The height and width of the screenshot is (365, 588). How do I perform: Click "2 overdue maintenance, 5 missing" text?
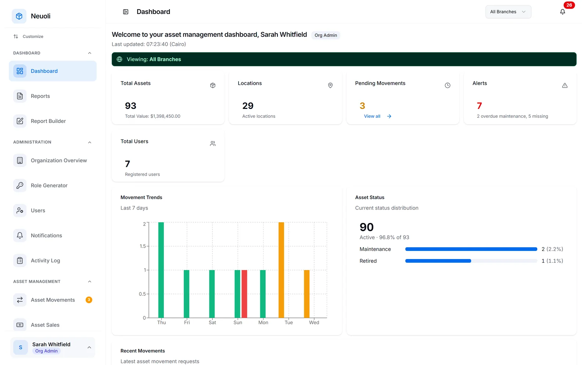pos(512,116)
